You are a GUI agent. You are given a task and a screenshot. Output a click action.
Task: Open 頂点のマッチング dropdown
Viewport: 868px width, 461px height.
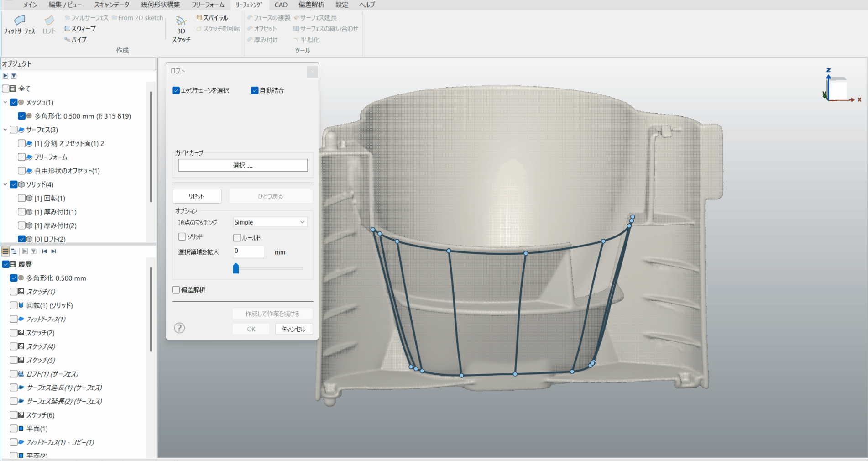click(x=270, y=222)
